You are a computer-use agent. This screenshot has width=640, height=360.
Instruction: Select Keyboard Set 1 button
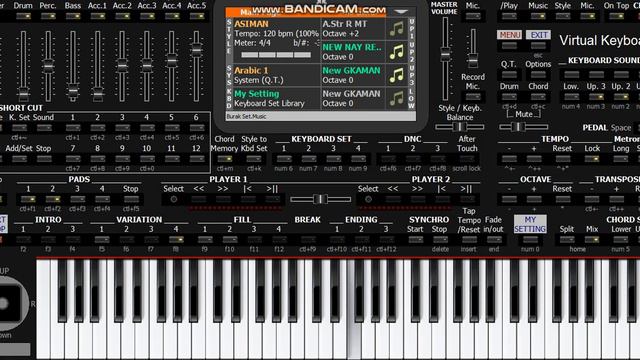pos(284,159)
